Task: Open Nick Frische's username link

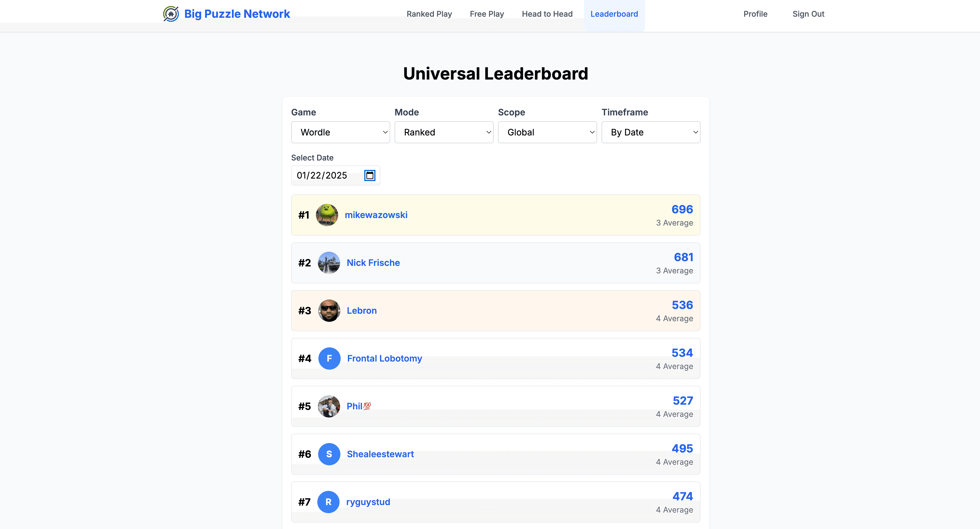Action: 373,263
